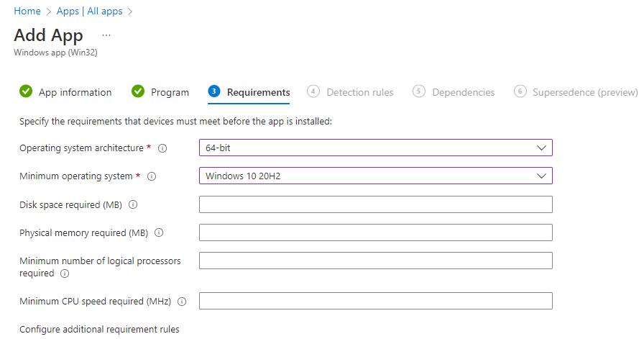Click the Disk space required input field

(375, 204)
